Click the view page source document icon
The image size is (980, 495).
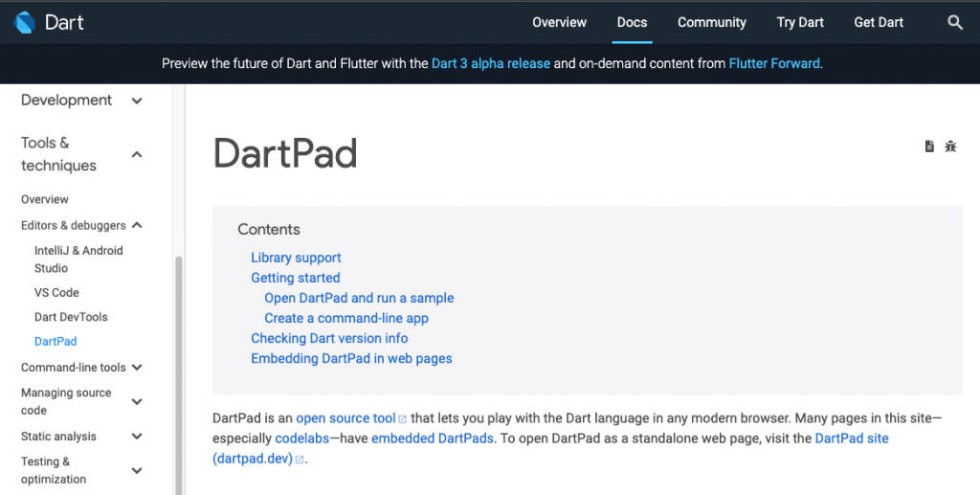(x=929, y=146)
